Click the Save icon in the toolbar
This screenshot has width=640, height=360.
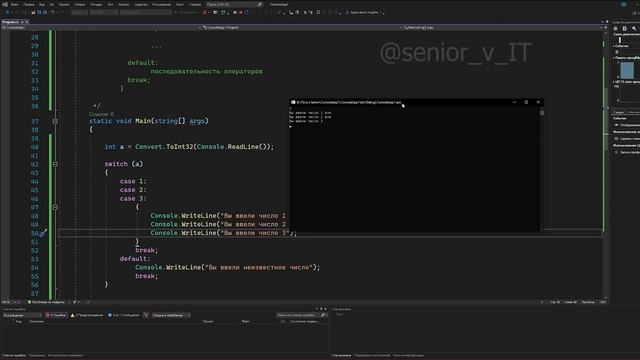(39, 13)
